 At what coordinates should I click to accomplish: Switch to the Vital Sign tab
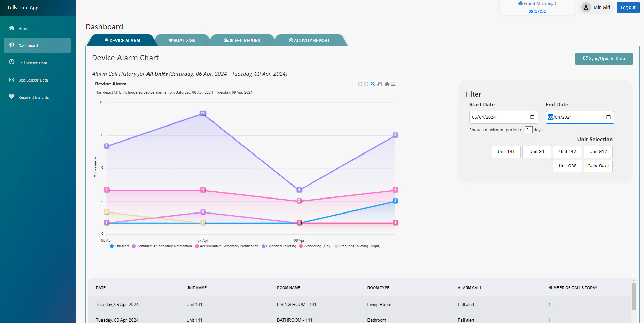(182, 41)
